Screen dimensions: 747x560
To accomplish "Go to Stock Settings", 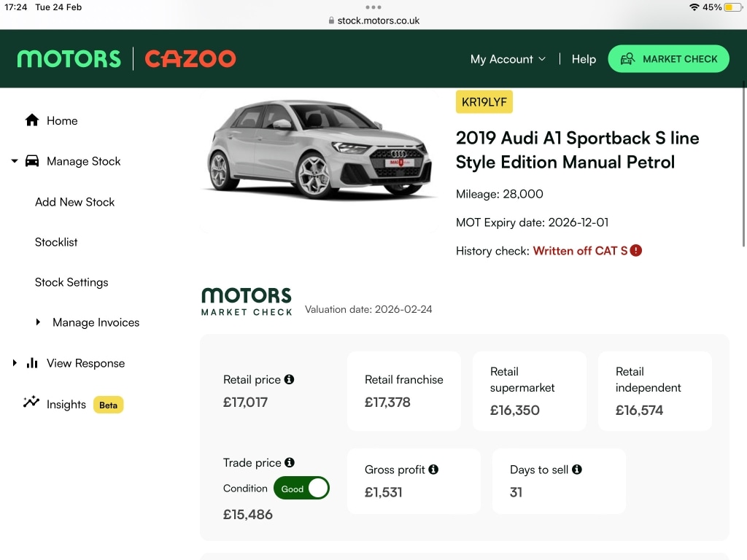I will click(71, 282).
